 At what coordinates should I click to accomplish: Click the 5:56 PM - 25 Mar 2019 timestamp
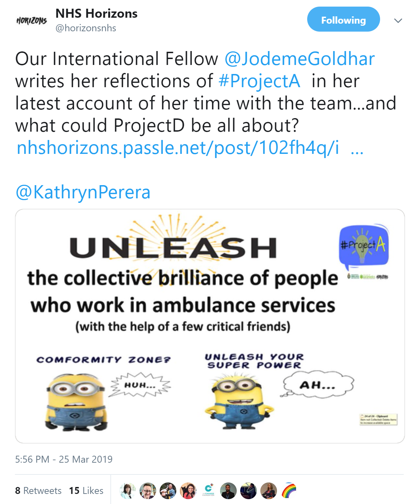click(64, 459)
